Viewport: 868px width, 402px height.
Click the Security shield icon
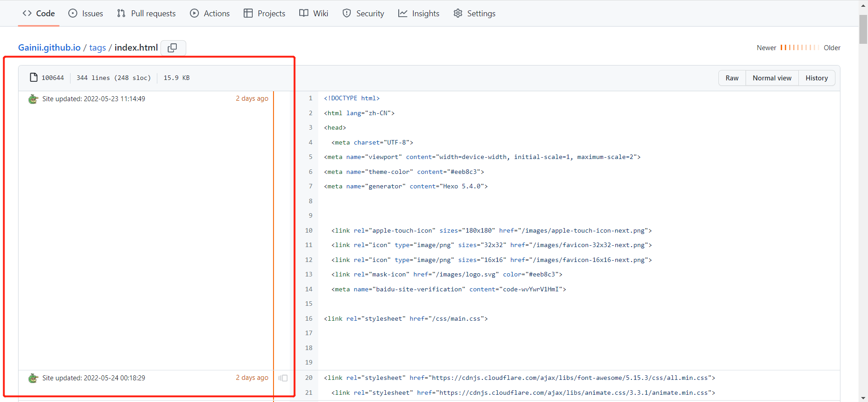(x=347, y=13)
